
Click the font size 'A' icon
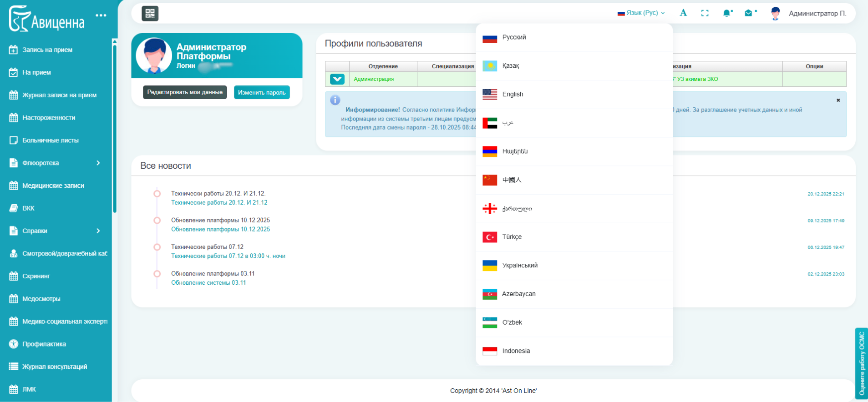click(683, 13)
